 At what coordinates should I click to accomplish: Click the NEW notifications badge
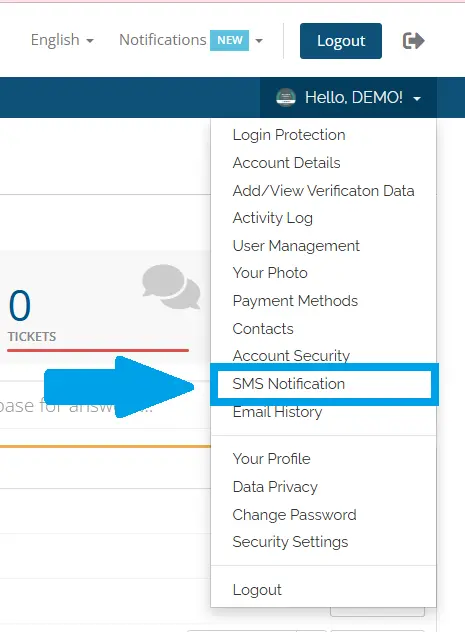(229, 40)
